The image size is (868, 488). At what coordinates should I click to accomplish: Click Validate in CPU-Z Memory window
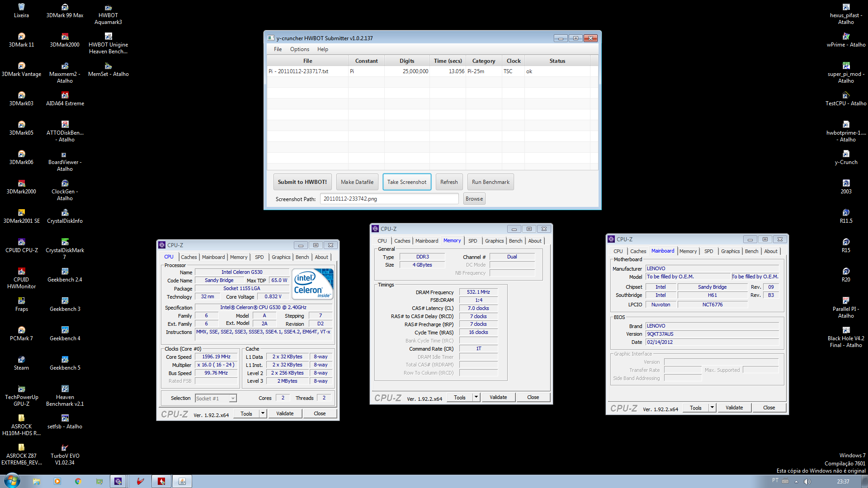[x=498, y=397]
